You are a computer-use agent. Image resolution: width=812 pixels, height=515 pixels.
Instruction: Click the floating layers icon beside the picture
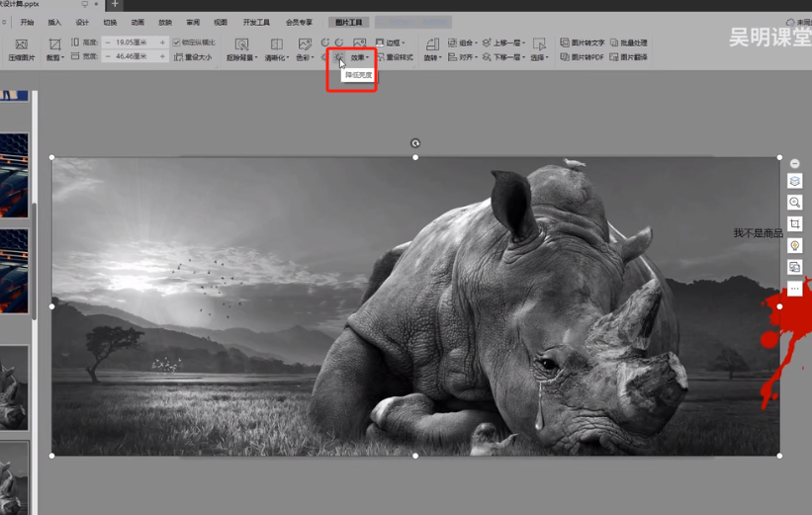[795, 181]
